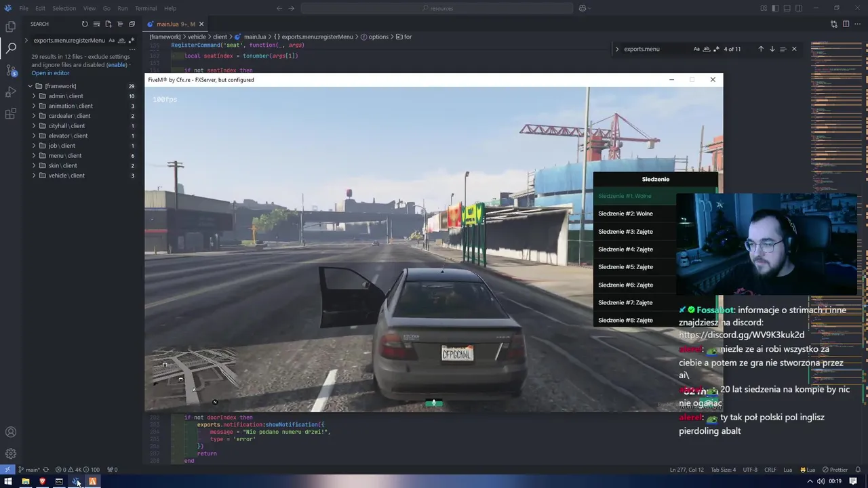The width and height of the screenshot is (868, 488).
Task: Click the command center search box
Action: tap(437, 8)
